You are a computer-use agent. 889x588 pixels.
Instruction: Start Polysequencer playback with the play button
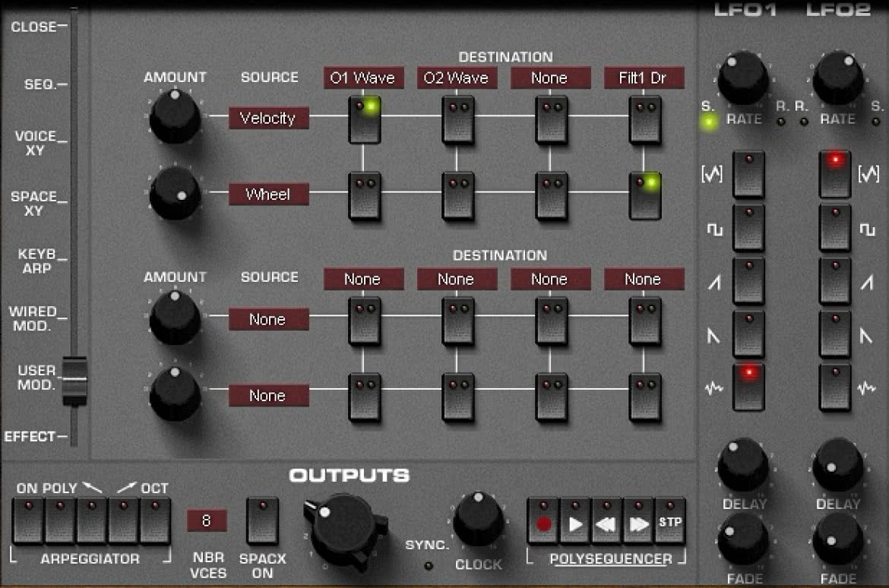tap(575, 521)
